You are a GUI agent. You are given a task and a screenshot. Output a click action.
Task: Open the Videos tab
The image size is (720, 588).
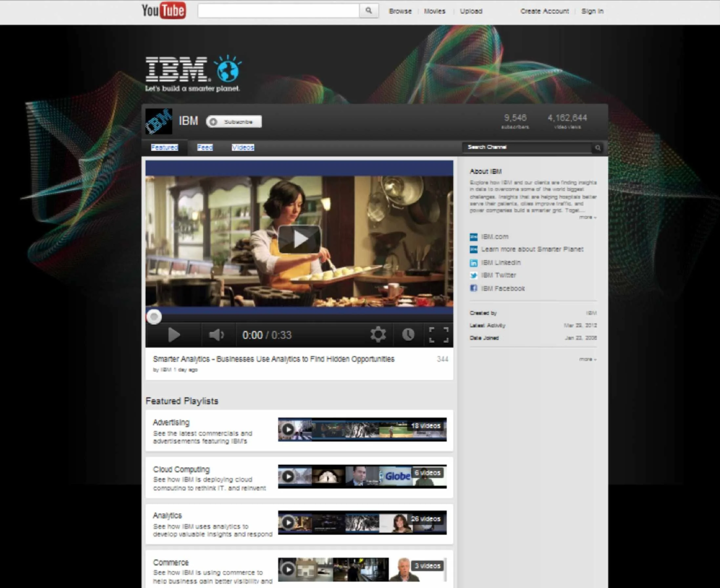[x=243, y=147]
